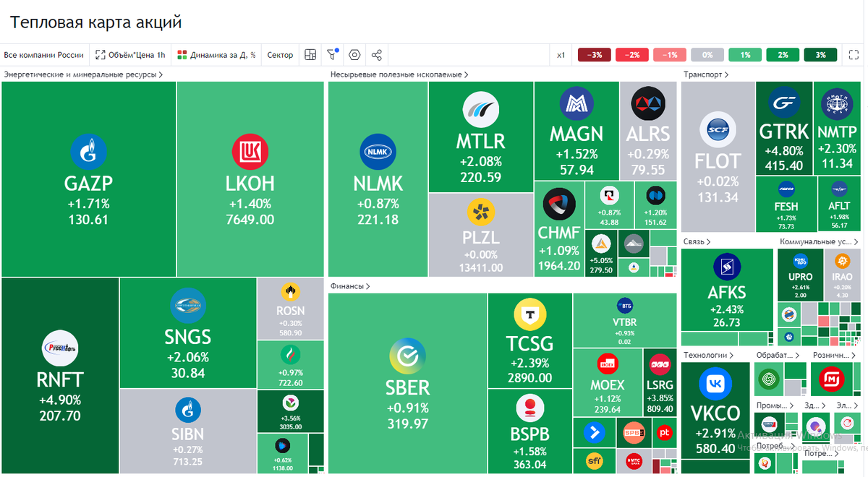Expand Несырьевые полезные ископаемые sector
Viewport: 868px width, 477px height.
pyautogui.click(x=399, y=74)
